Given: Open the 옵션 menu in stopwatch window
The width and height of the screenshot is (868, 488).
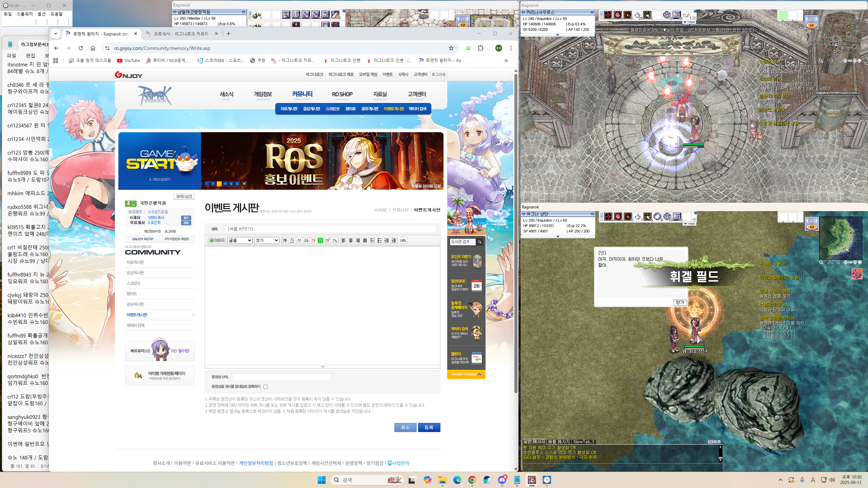Looking at the screenshot, I should 41,14.
